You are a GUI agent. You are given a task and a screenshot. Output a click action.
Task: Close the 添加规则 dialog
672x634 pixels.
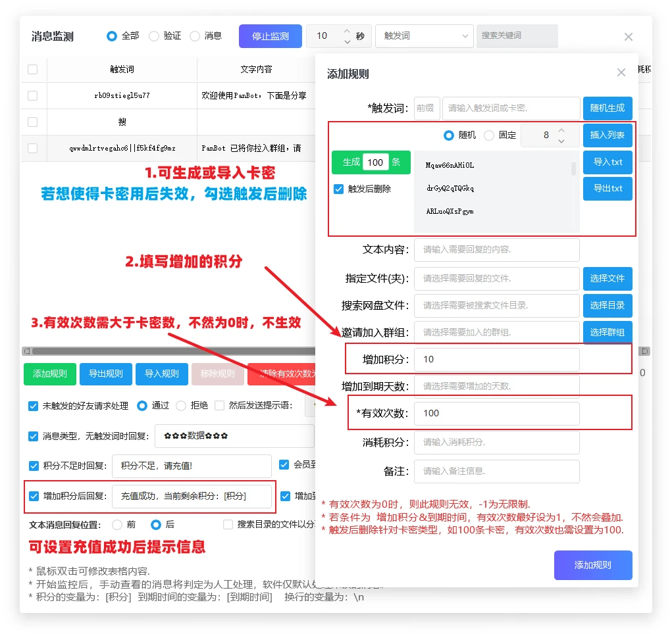tap(621, 73)
